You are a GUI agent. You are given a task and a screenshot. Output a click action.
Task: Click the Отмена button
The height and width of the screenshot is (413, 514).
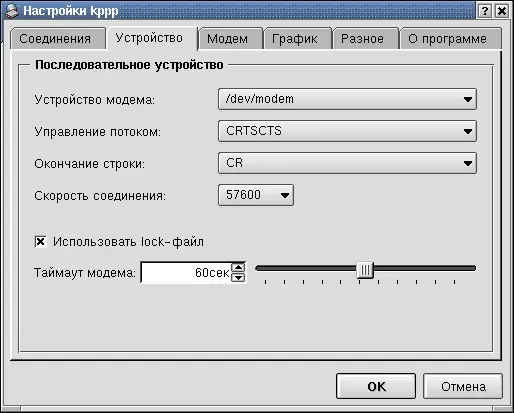(x=463, y=386)
